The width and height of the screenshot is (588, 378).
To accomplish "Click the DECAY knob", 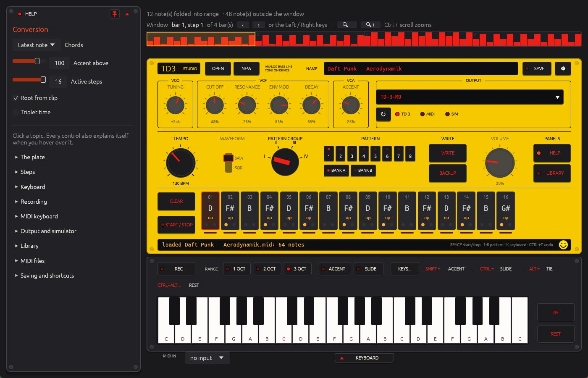I will tap(311, 105).
